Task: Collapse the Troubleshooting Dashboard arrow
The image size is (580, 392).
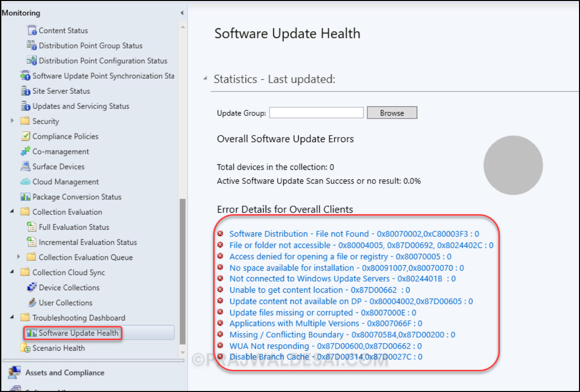Action: (x=12, y=317)
